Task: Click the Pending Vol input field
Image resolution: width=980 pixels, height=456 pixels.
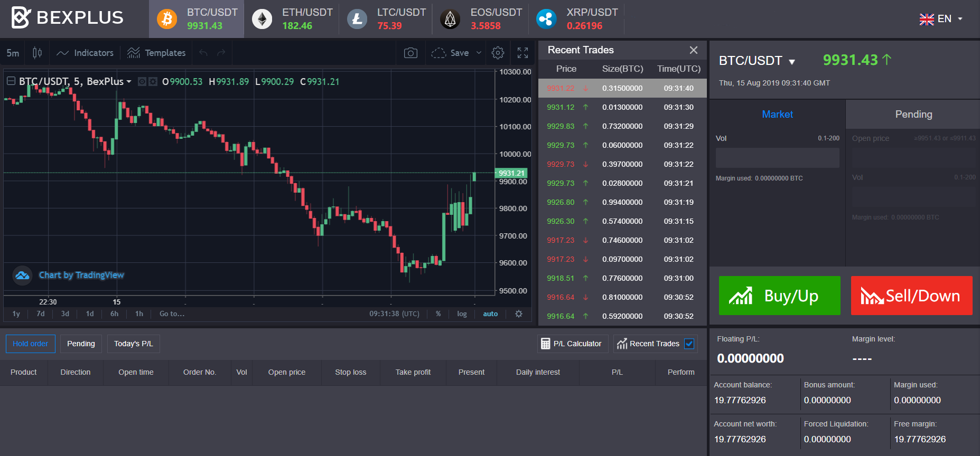Action: point(914,197)
